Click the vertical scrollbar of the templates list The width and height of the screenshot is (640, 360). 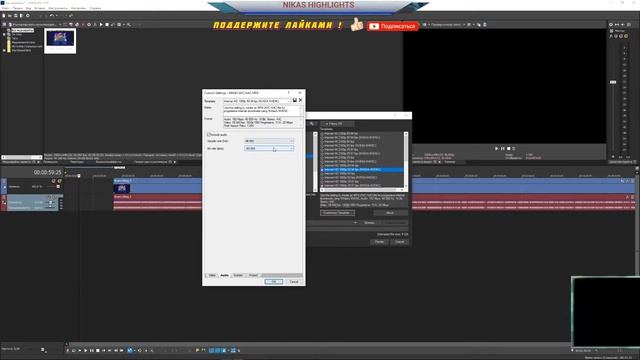click(406, 161)
